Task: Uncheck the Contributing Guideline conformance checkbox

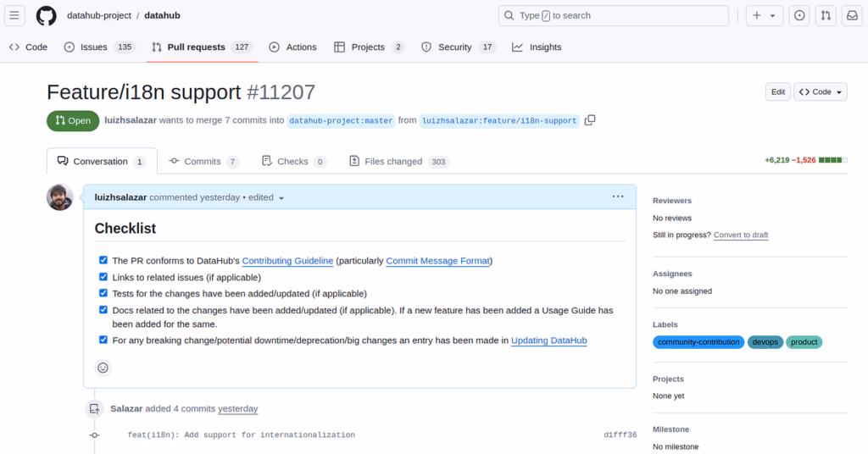Action: (x=103, y=261)
